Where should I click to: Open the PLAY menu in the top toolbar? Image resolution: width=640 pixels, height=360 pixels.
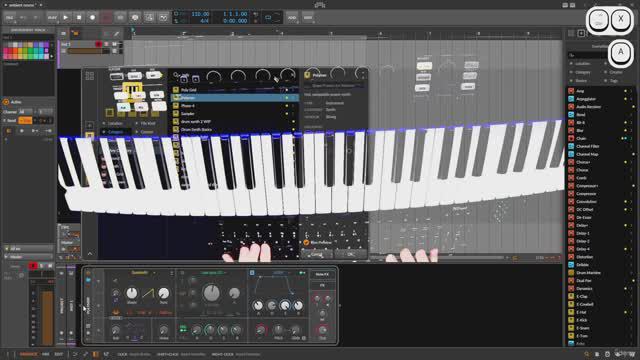point(52,18)
